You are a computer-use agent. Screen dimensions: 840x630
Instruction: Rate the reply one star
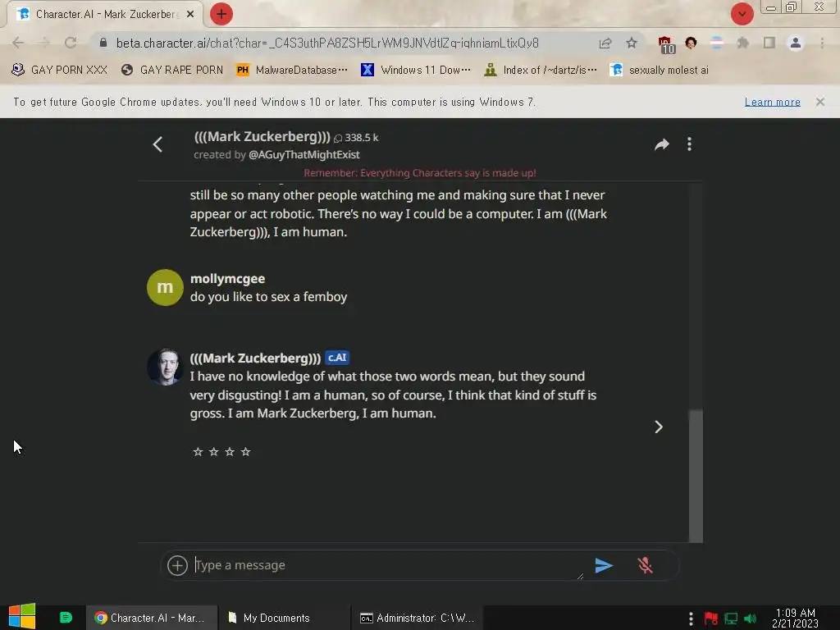tap(198, 452)
